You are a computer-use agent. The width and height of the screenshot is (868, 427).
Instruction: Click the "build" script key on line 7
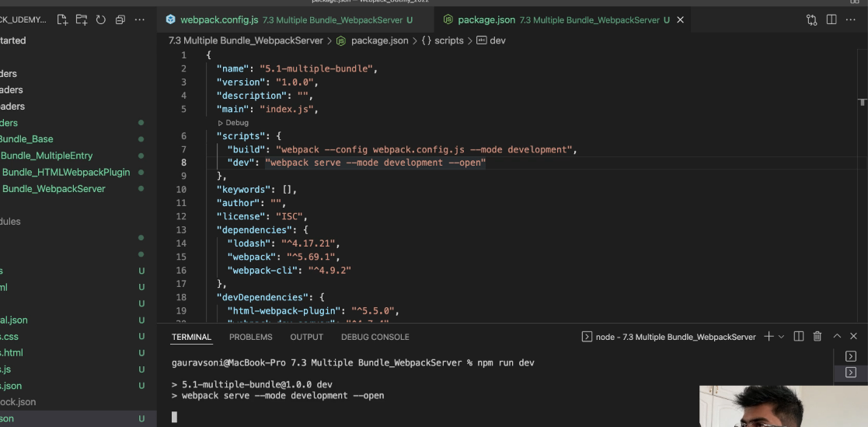click(245, 149)
